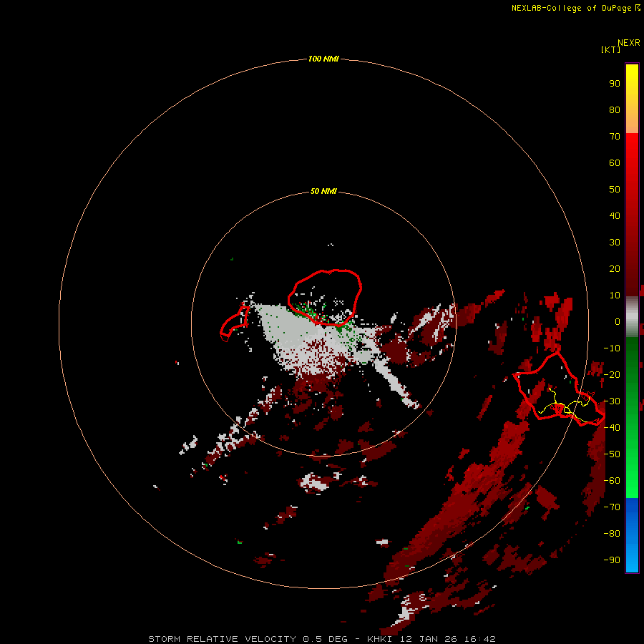Click the -30 value on the velocity scale
Screen dimensions: 644x644
(612, 401)
